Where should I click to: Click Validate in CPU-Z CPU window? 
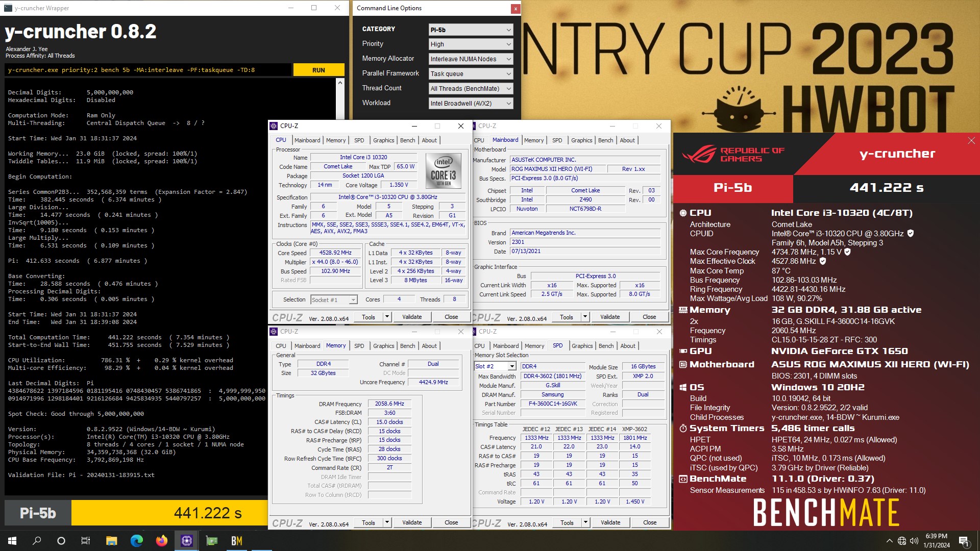[412, 317]
